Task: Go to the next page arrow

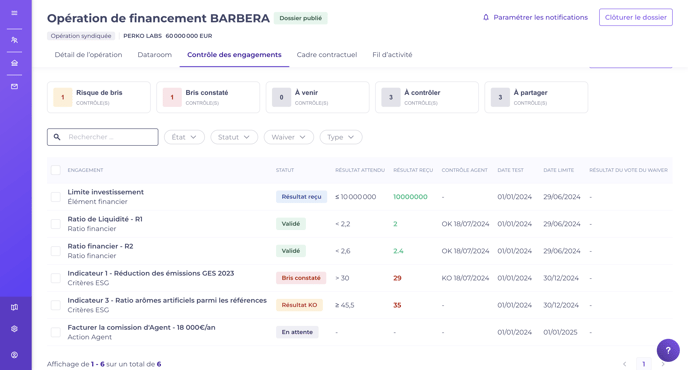Action: (x=663, y=364)
